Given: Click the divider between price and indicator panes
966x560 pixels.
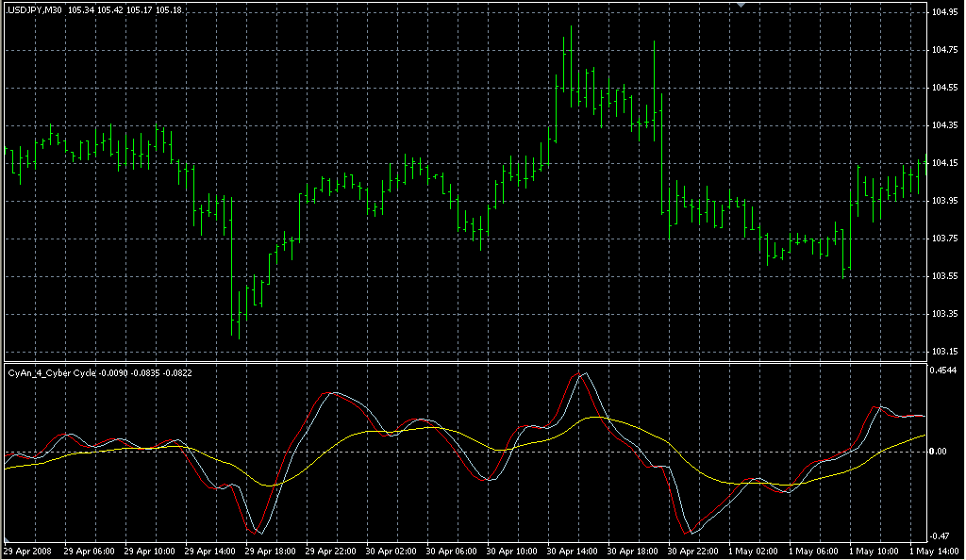Looking at the screenshot, I should pyautogui.click(x=462, y=362).
